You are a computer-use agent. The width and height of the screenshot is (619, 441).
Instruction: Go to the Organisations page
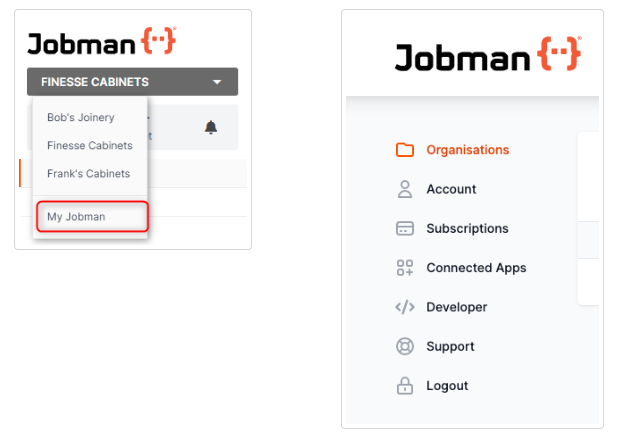tap(467, 150)
